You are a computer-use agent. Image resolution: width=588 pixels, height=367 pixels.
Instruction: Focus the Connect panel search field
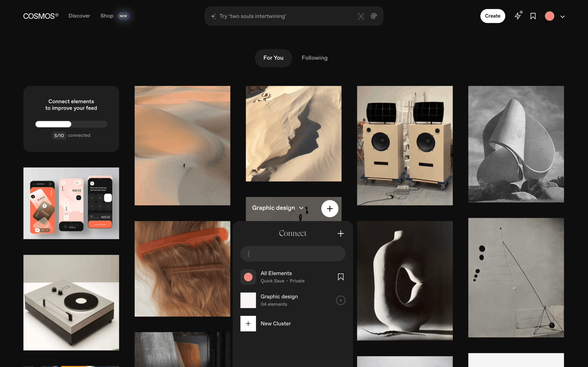293,254
